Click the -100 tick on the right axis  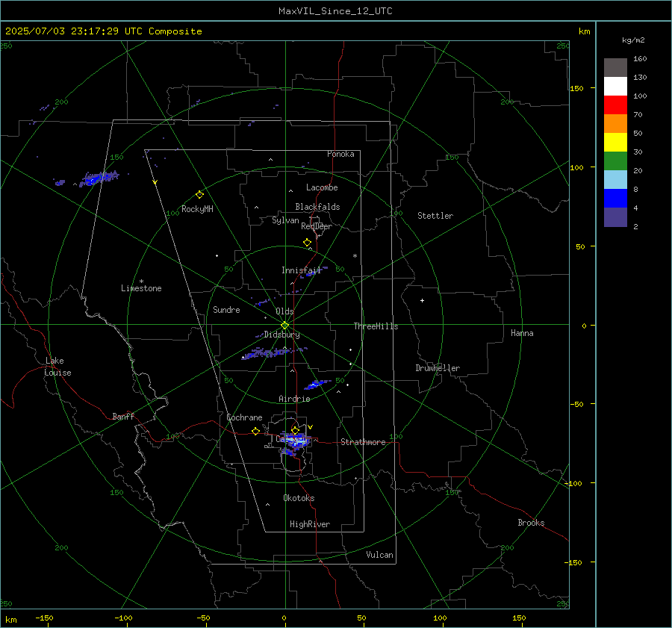click(x=573, y=483)
